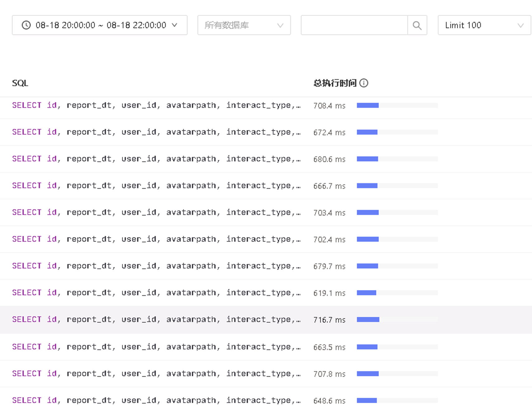Screen dimensions: 532x413
Task: Click the clock icon in time range
Action: [x=26, y=25]
